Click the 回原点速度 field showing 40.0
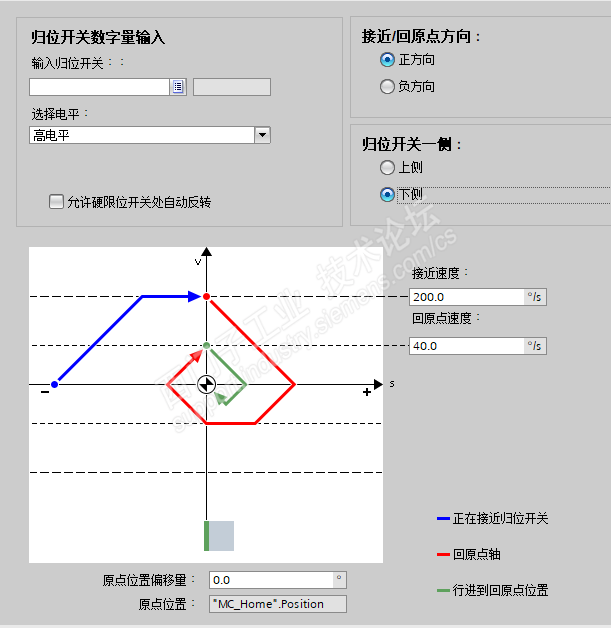Image resolution: width=611 pixels, height=628 pixels. tap(467, 346)
